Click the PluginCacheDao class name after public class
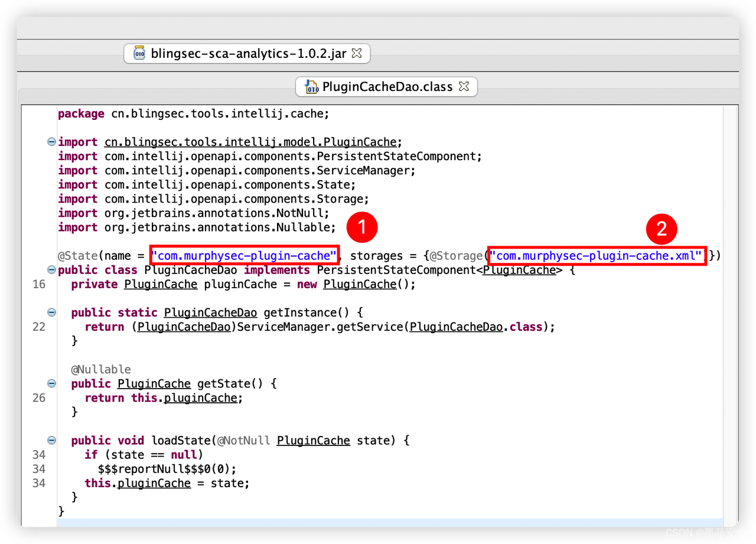The image size is (756, 544). [191, 270]
